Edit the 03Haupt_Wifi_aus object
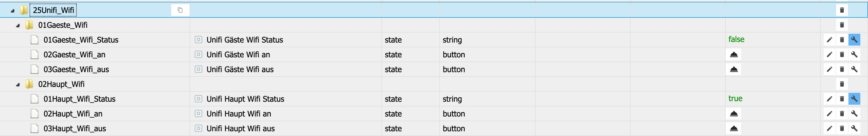868x136 pixels. pos(829,129)
